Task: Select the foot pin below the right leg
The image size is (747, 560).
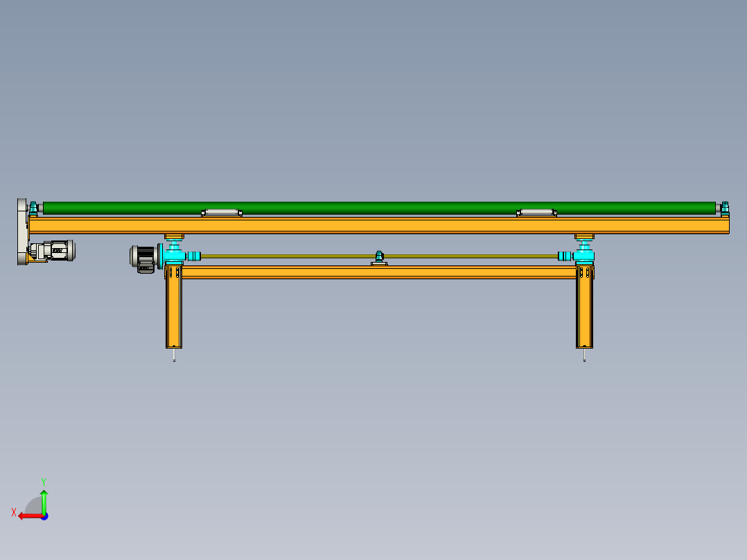Action: tap(585, 355)
